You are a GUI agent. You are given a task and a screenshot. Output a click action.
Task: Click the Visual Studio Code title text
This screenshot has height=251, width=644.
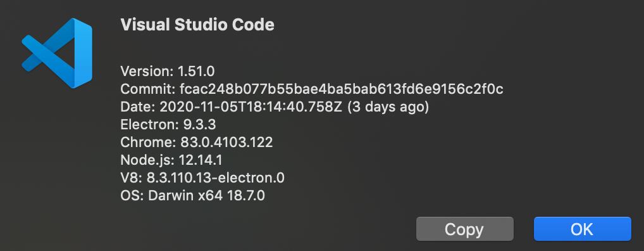197,25
